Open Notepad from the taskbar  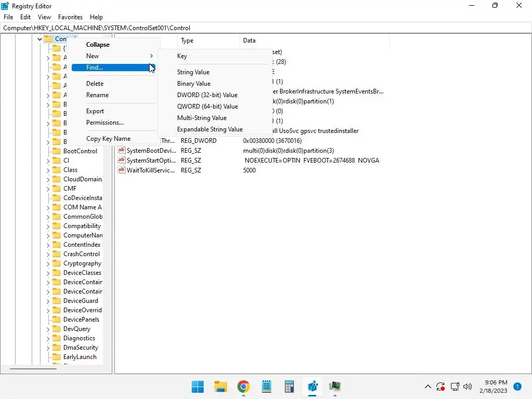[267, 387]
